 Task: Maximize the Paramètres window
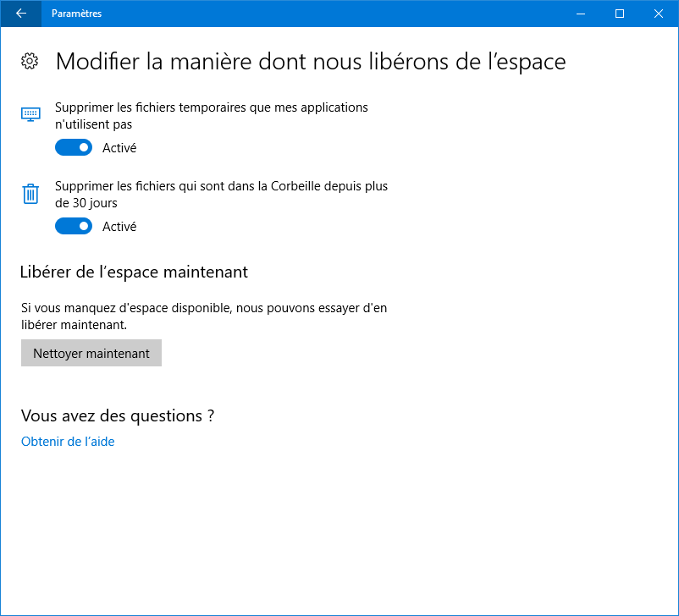(x=620, y=14)
